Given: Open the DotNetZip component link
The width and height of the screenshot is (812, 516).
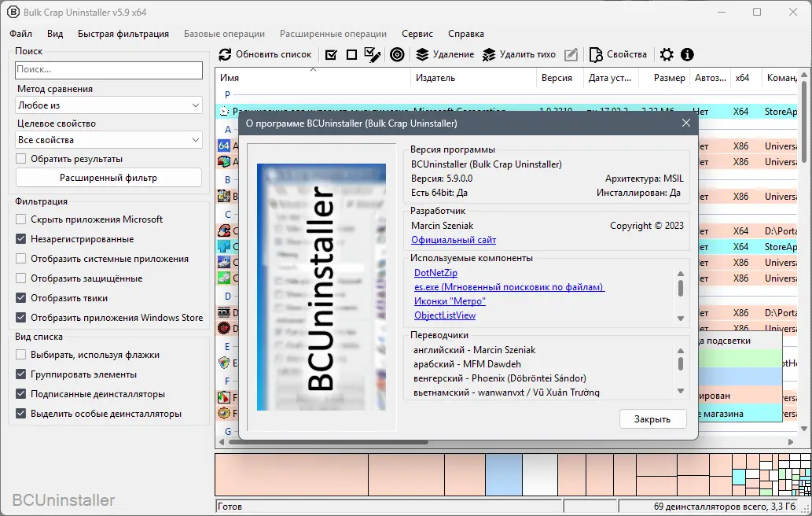Looking at the screenshot, I should (435, 272).
